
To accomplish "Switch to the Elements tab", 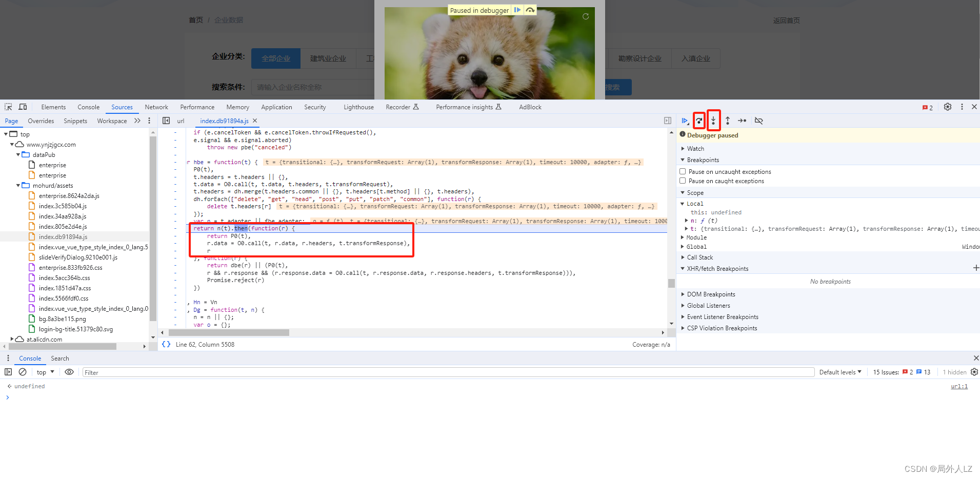I will [x=53, y=107].
